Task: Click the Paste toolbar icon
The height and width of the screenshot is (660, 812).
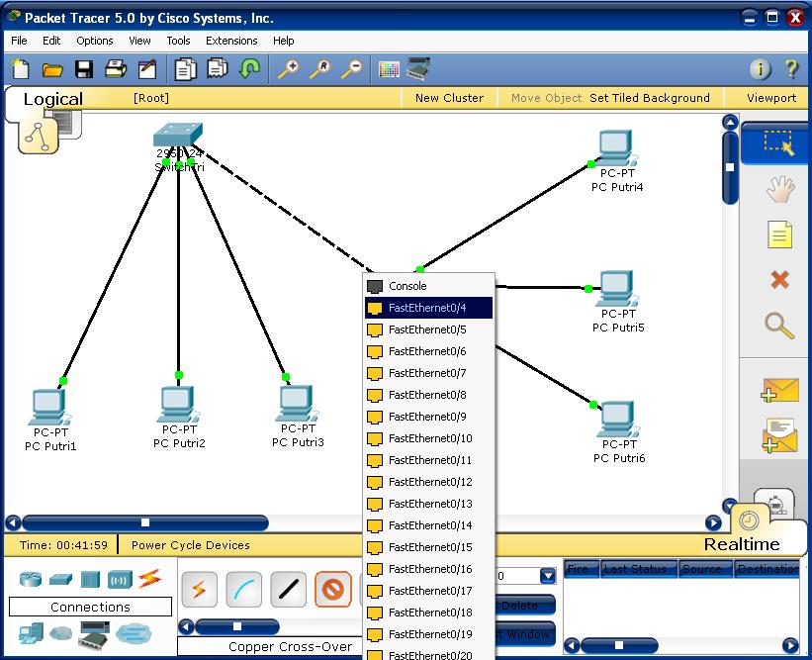Action: click(x=218, y=68)
